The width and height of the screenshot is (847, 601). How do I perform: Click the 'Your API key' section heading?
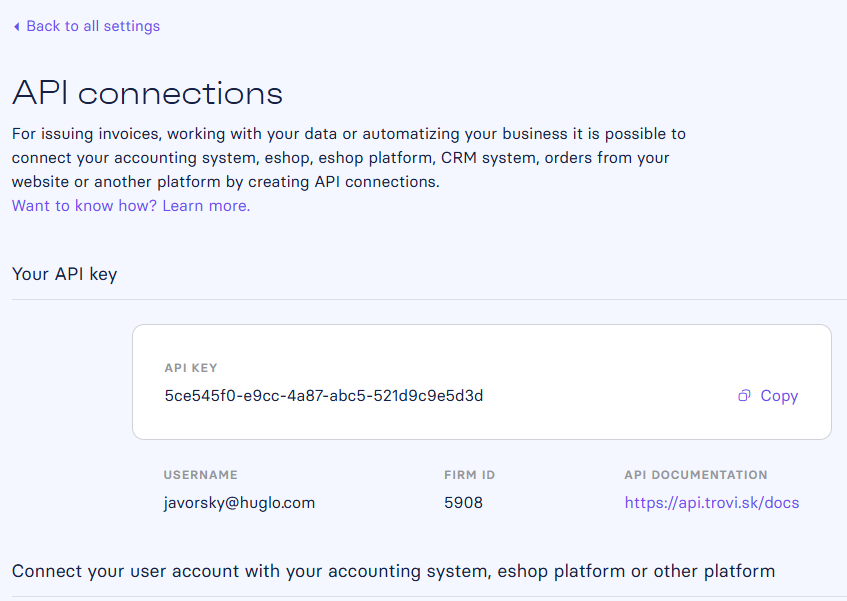pos(64,274)
